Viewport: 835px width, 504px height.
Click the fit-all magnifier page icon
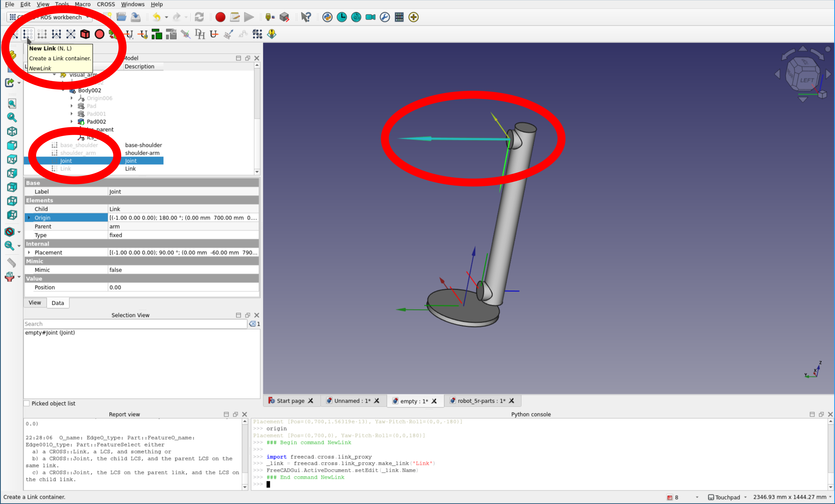(x=12, y=104)
